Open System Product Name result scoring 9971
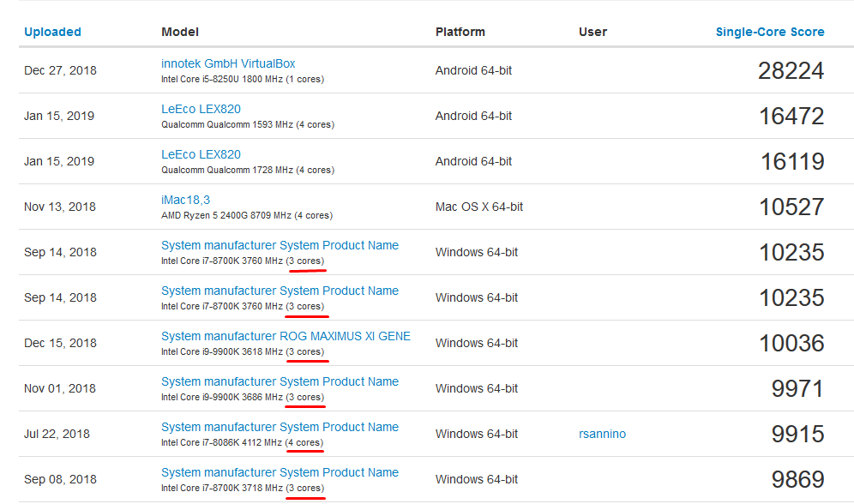Image resolution: width=854 pixels, height=504 pixels. point(280,381)
